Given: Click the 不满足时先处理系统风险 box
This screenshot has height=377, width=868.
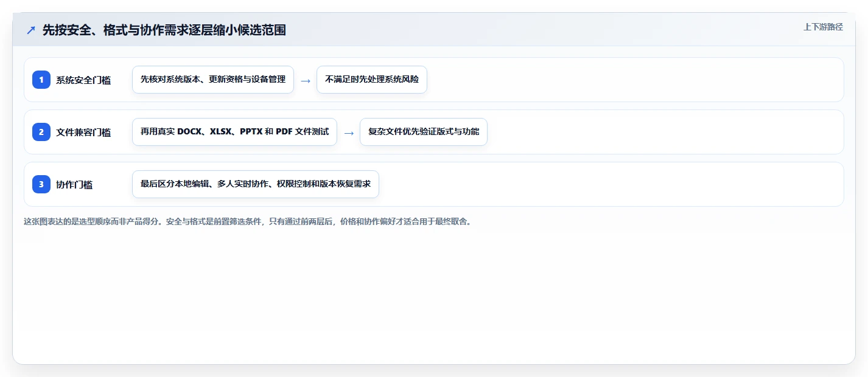Looking at the screenshot, I should pyautogui.click(x=372, y=80).
